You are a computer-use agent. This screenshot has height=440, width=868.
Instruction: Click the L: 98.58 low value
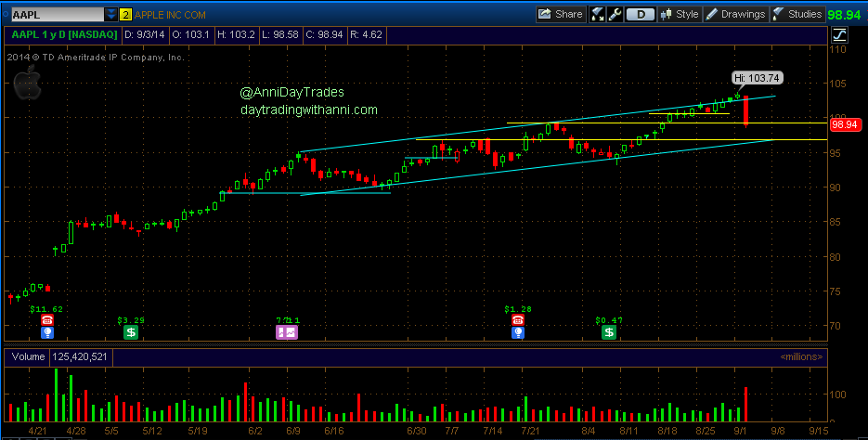[x=280, y=35]
